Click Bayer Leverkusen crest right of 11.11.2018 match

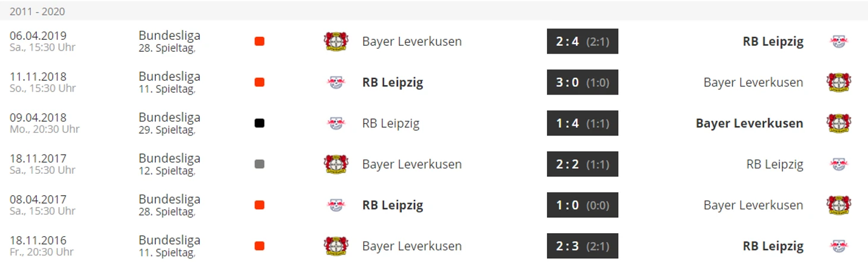tap(839, 82)
